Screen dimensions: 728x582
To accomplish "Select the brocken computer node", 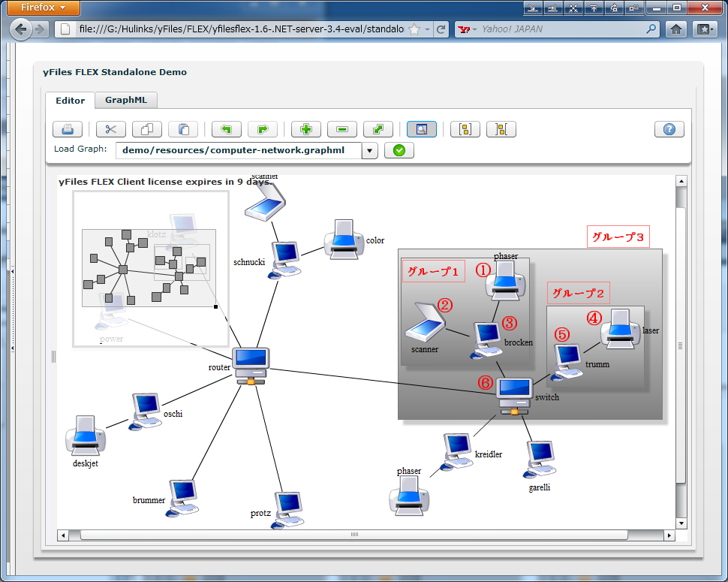I will point(486,340).
